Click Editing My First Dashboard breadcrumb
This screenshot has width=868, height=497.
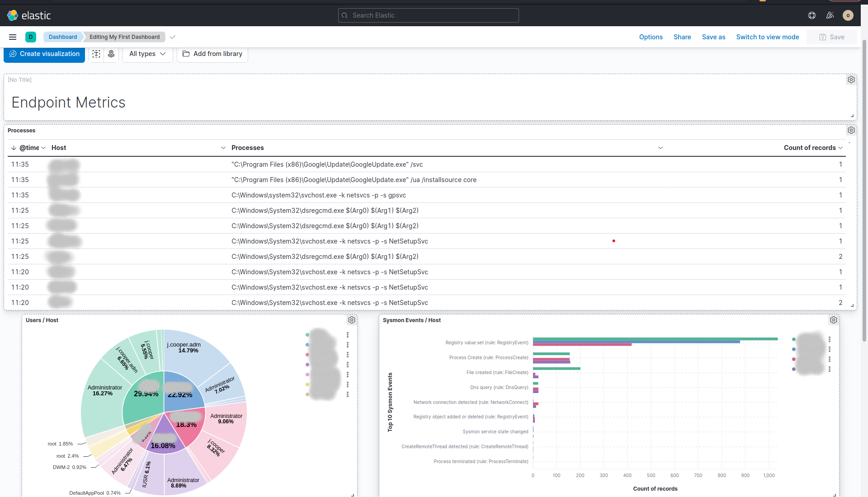tap(124, 37)
